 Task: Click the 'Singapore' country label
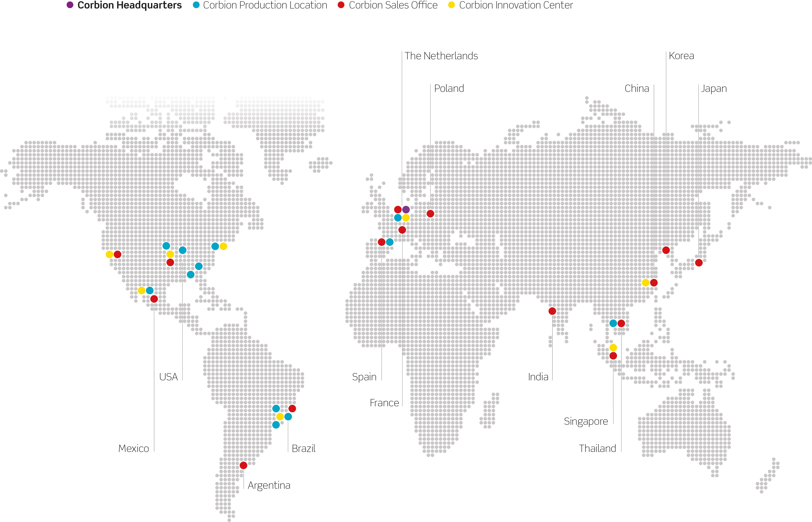586,422
